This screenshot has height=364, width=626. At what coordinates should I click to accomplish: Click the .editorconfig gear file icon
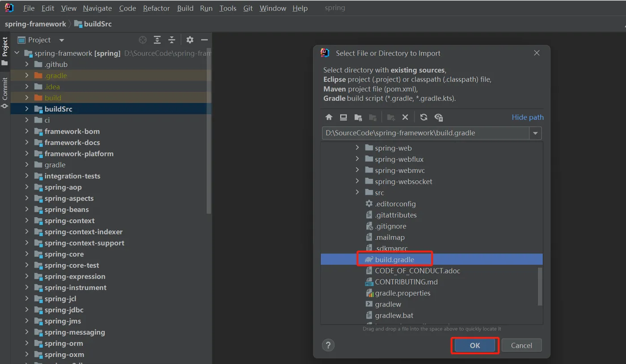tap(369, 203)
